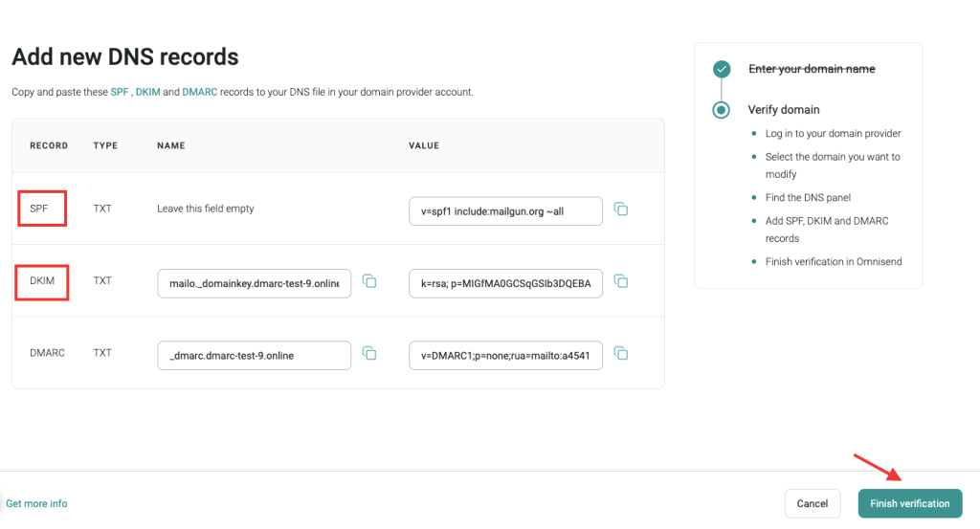Copy the DKIM record name
This screenshot has height=529, width=980.
(369, 282)
